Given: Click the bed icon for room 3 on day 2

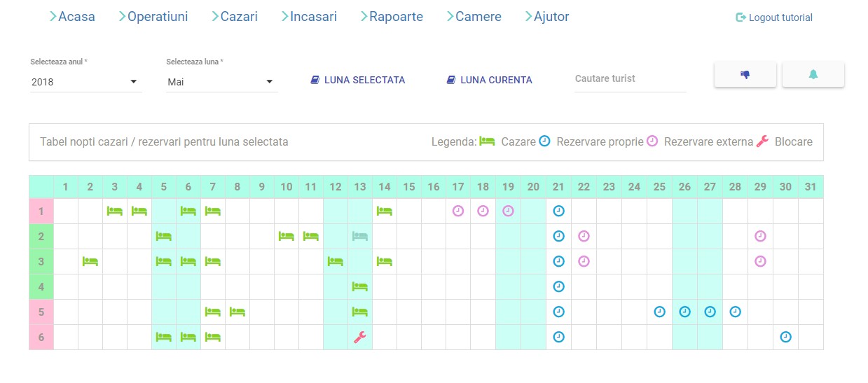Looking at the screenshot, I should tap(90, 261).
